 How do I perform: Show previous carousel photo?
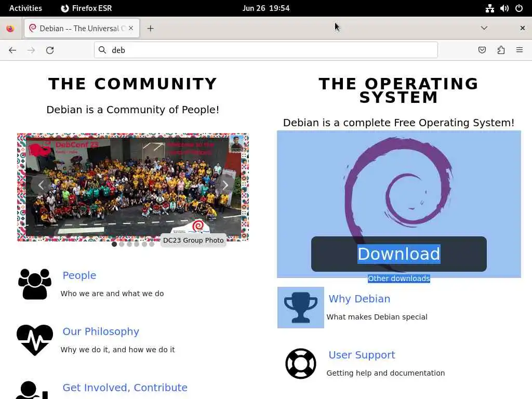[41, 185]
